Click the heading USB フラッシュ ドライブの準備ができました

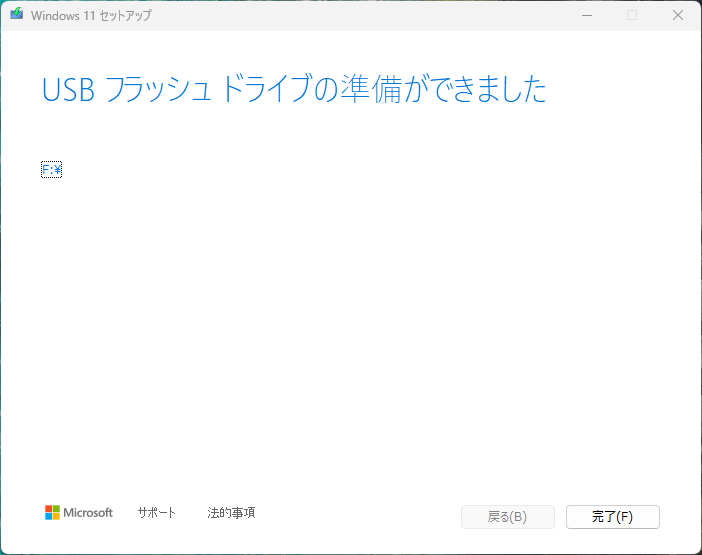click(294, 89)
